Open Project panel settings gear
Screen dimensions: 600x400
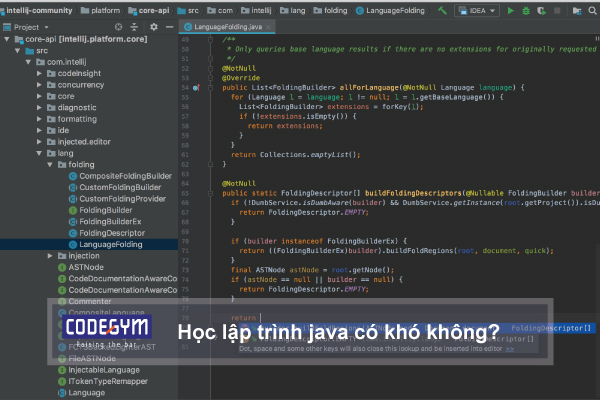154,27
